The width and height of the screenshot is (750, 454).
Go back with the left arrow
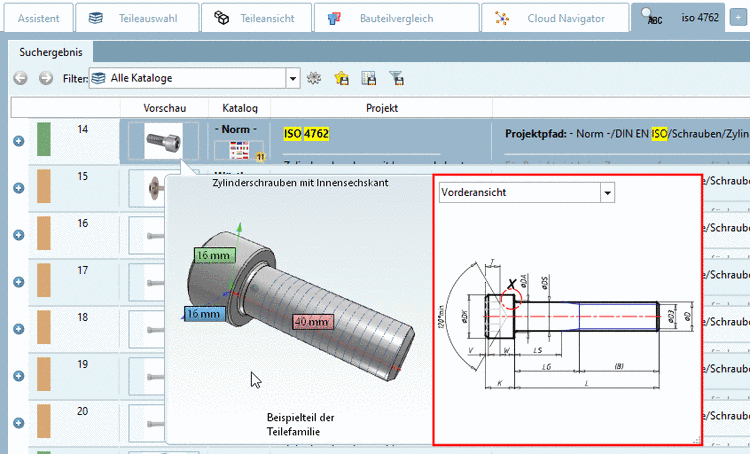tap(20, 78)
